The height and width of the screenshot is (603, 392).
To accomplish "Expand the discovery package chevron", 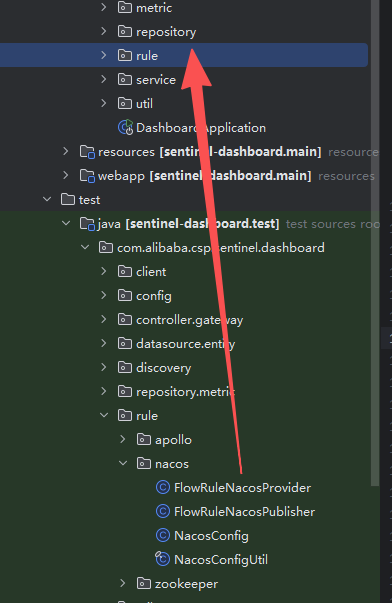I will point(103,367).
